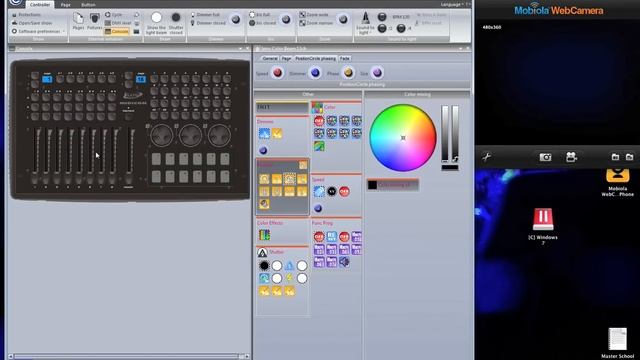Image resolution: width=640 pixels, height=360 pixels.
Task: Click the blue Dimmer knob below the tabs
Action: (315, 73)
